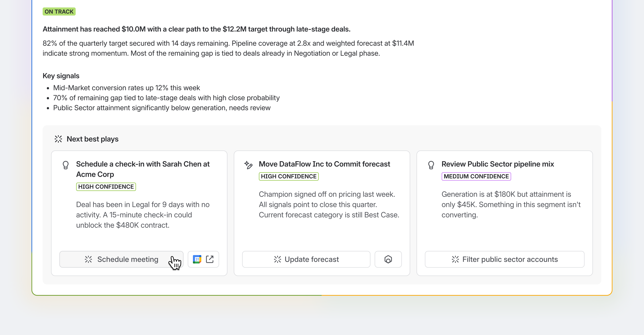
Task: Click the lightbulb icon on the Sarah Chen card
Action: click(66, 165)
